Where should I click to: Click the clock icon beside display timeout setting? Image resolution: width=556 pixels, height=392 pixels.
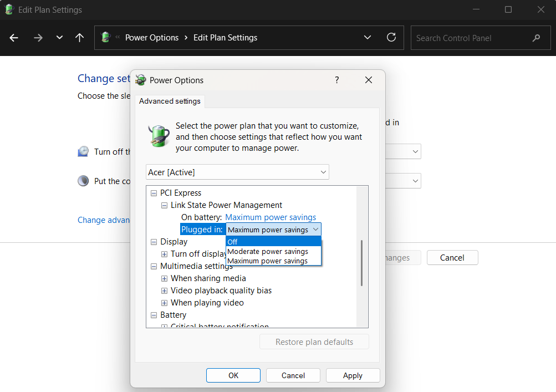tap(83, 151)
